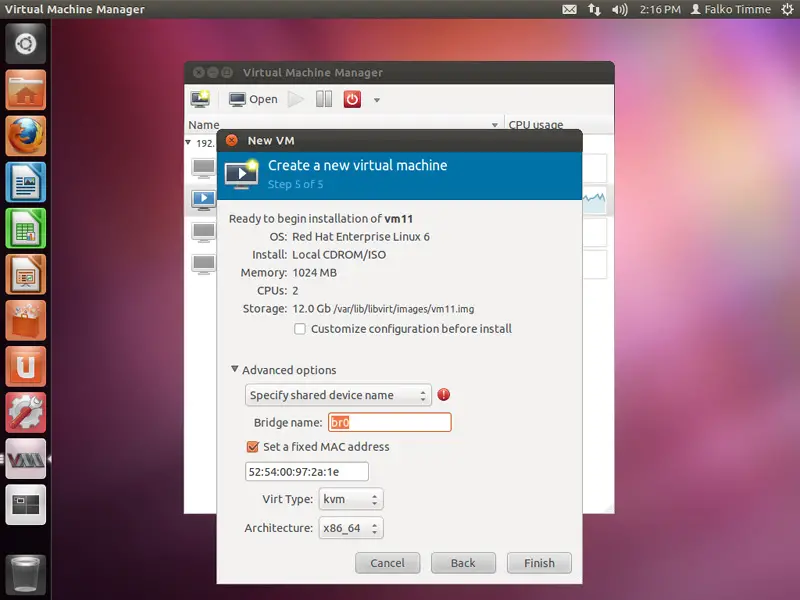Click the Red Hat Enterprise Linux 6 text

point(361,237)
